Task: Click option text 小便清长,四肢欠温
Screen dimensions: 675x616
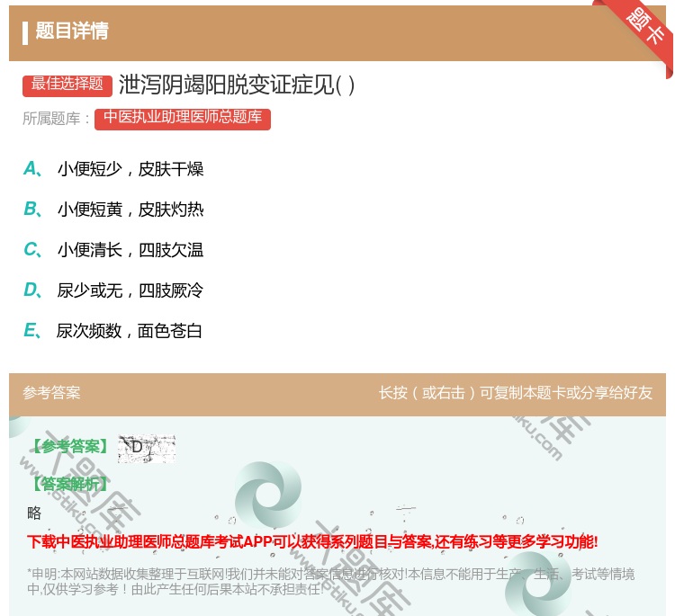Action: pos(130,250)
